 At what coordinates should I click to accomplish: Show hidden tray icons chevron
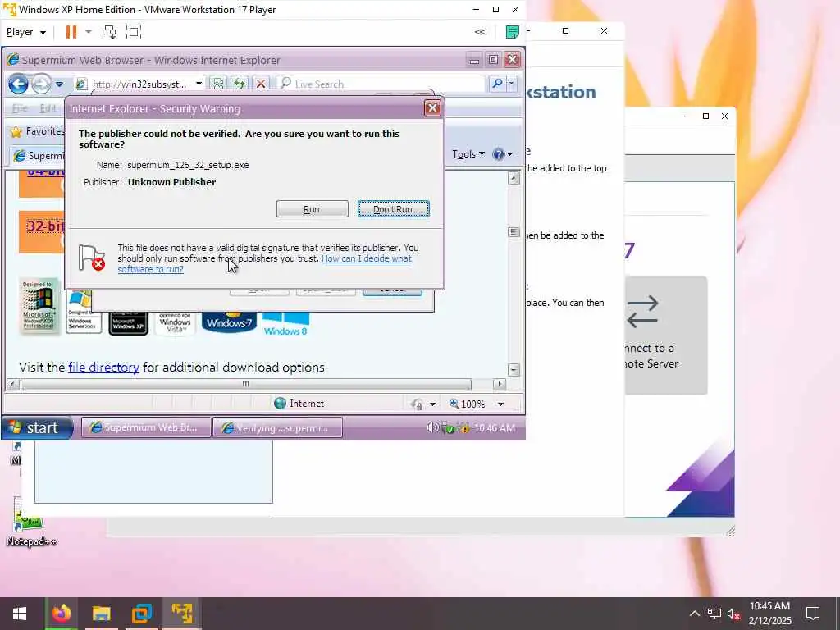tap(694, 614)
